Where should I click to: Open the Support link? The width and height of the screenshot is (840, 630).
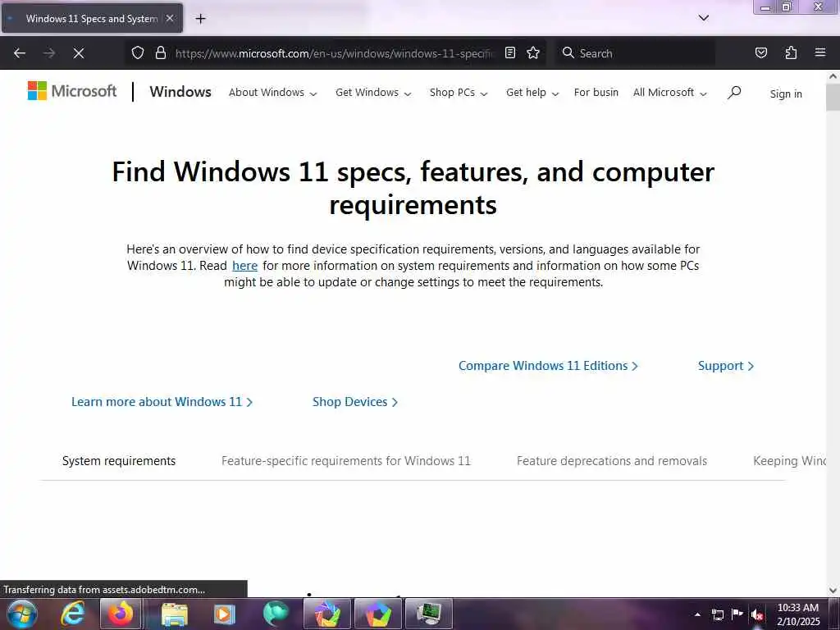725,366
